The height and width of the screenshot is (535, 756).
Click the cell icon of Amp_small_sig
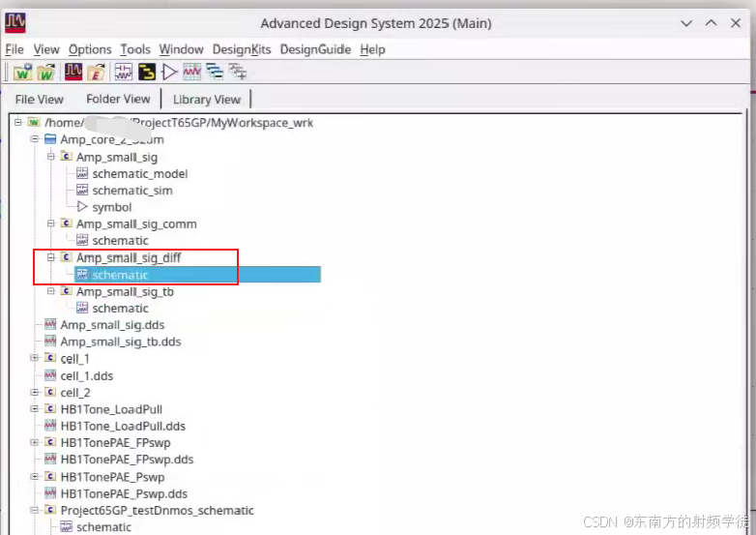(66, 157)
